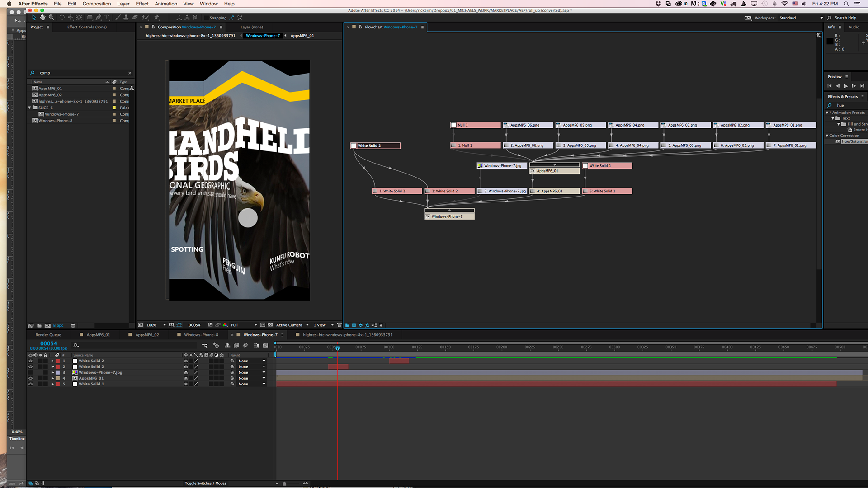This screenshot has width=868, height=488.
Task: Click the timeline zoom slider handle
Action: (284, 483)
